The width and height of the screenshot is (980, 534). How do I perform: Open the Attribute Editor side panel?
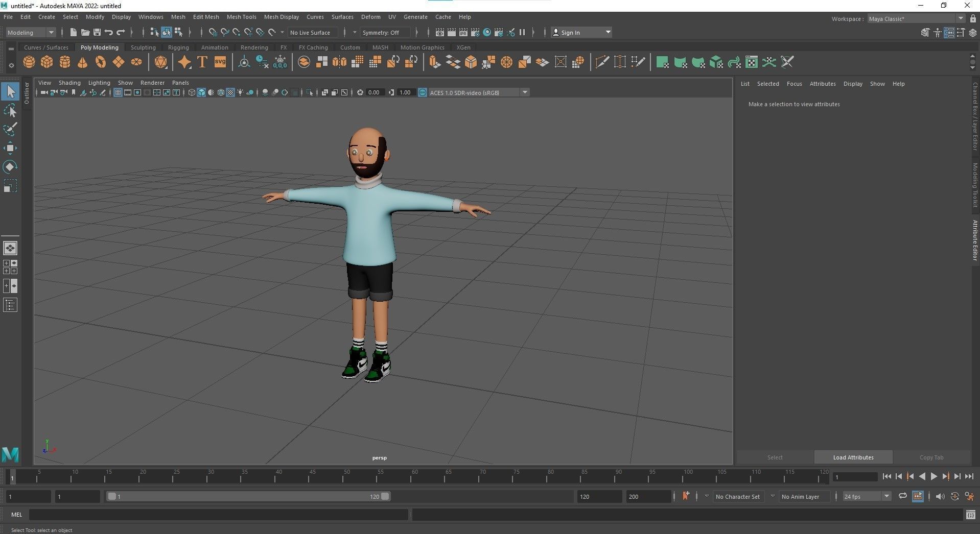click(974, 240)
